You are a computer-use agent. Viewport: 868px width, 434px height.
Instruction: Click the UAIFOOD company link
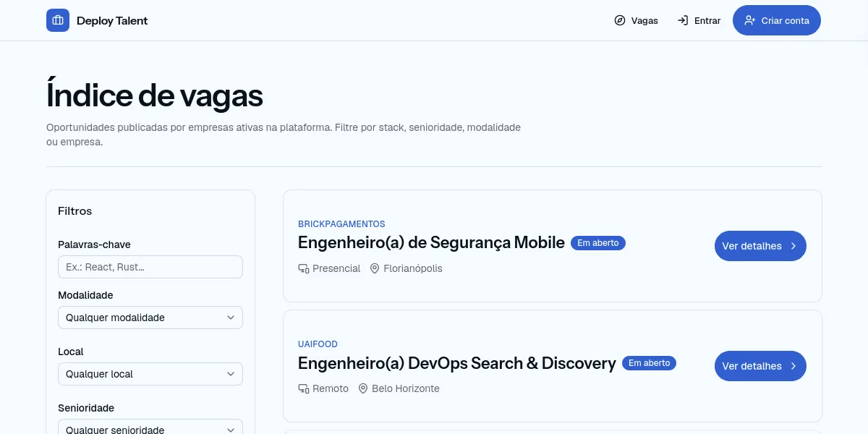point(318,344)
